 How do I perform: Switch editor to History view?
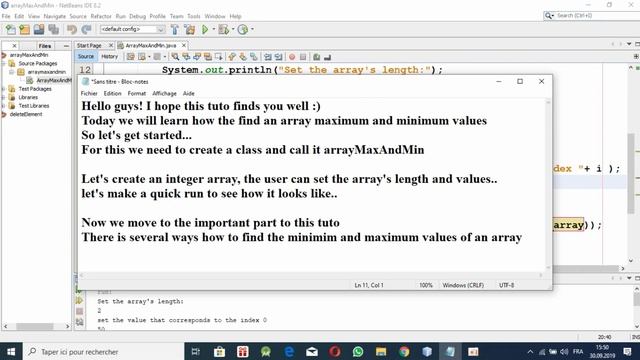coord(109,57)
